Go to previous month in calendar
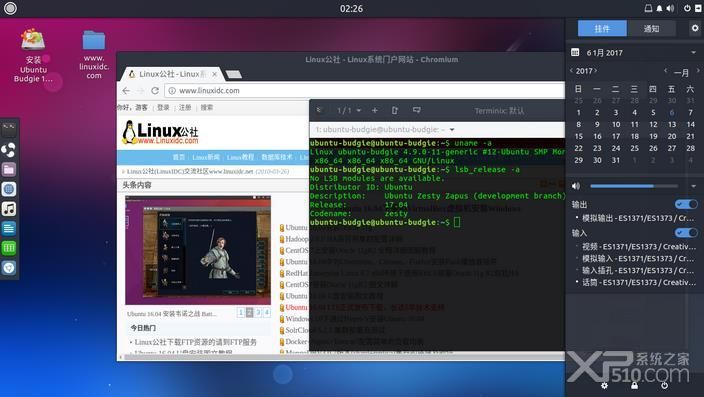 click(x=665, y=71)
